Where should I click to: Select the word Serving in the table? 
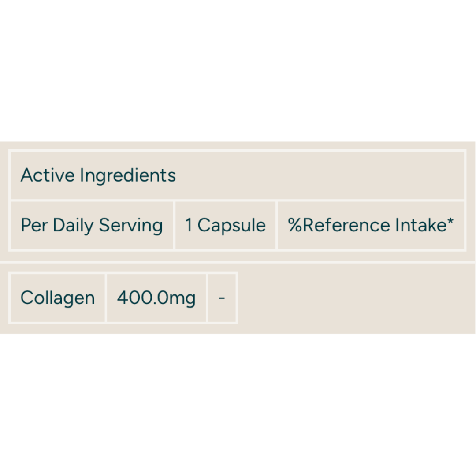coord(131,226)
